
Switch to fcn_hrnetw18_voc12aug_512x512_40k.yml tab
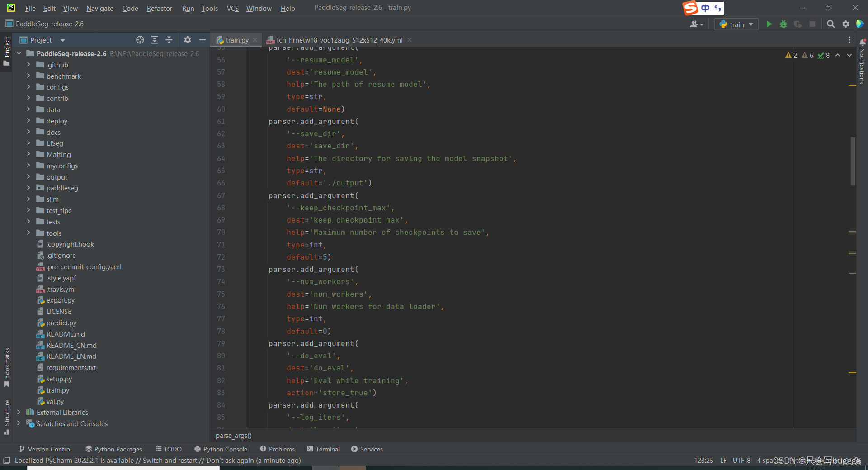pos(339,40)
